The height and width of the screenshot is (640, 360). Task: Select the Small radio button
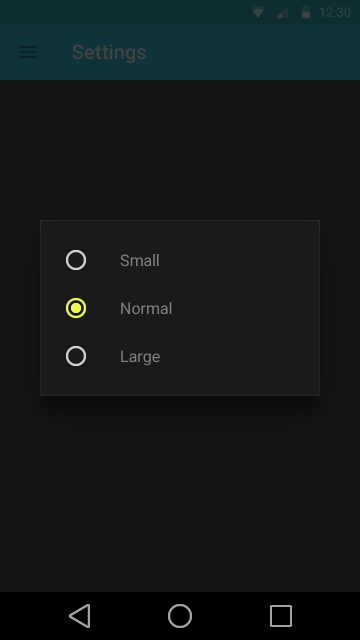[76, 260]
